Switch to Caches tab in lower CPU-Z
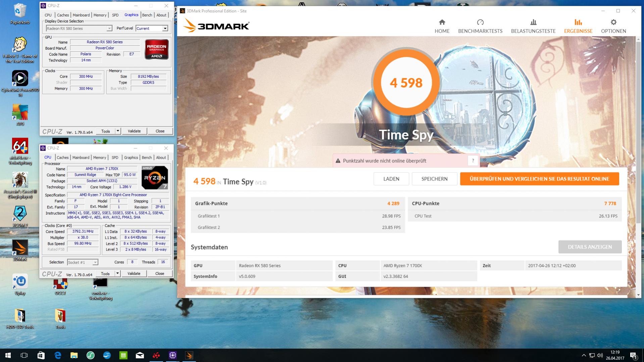 62,157
